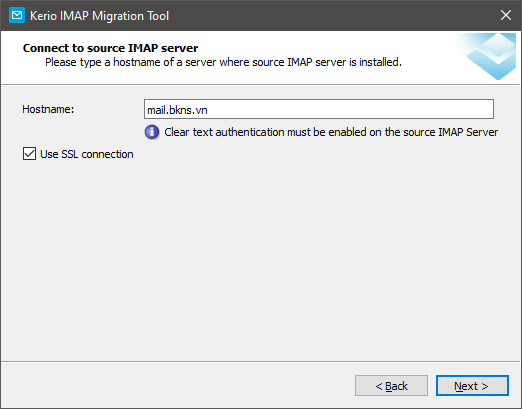Viewport: 522px width, 409px height.
Task: Click the "Kerio IMAP Migration Tool" title text
Action: [x=99, y=16]
